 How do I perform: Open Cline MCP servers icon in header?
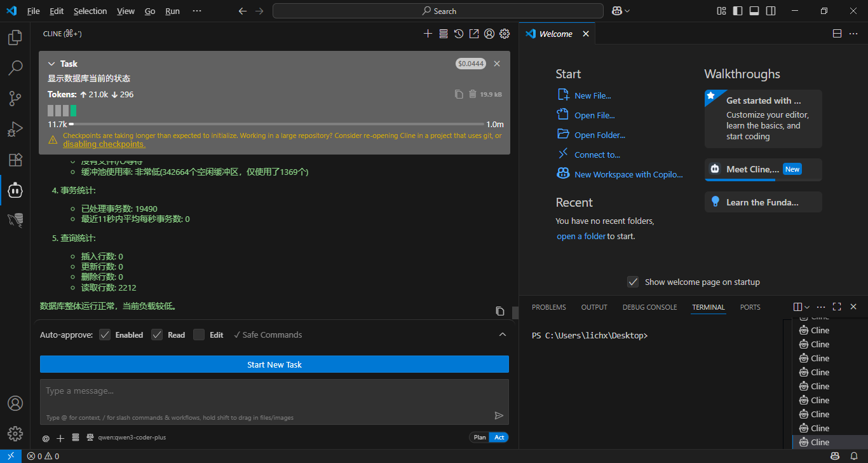444,34
